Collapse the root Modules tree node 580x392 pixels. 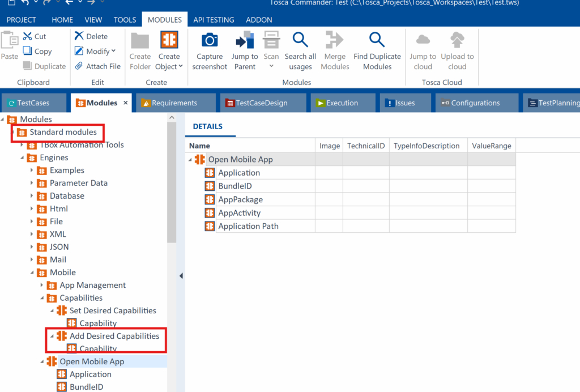[3, 119]
